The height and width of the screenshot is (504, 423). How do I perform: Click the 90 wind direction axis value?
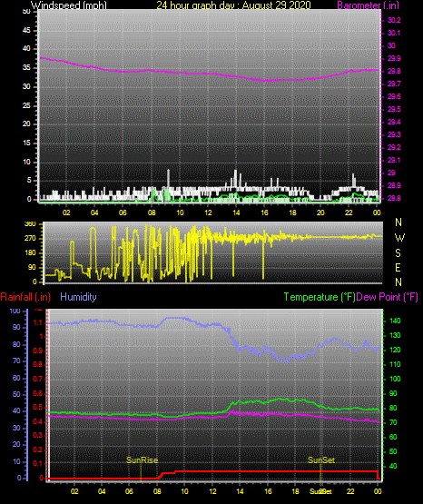coord(32,267)
